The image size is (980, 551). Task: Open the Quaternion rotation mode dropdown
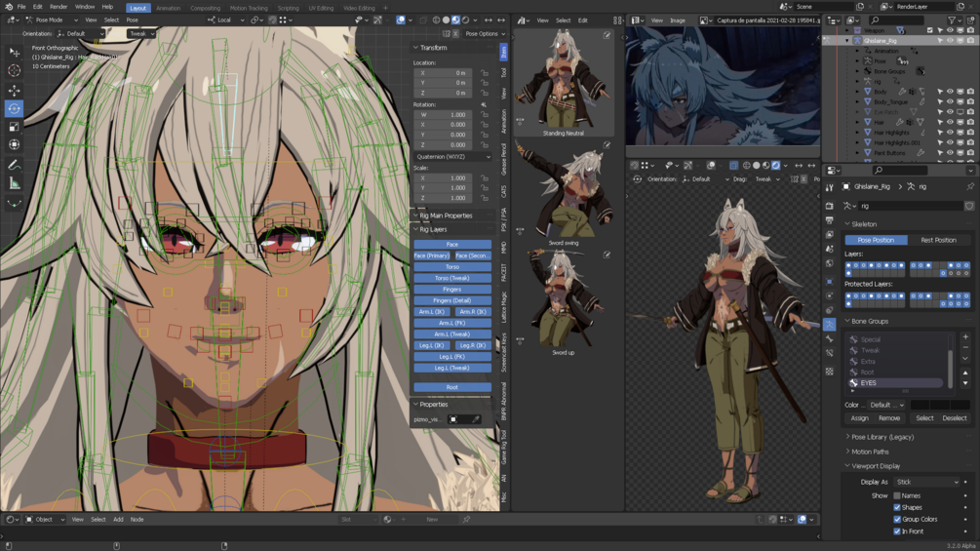coord(452,156)
